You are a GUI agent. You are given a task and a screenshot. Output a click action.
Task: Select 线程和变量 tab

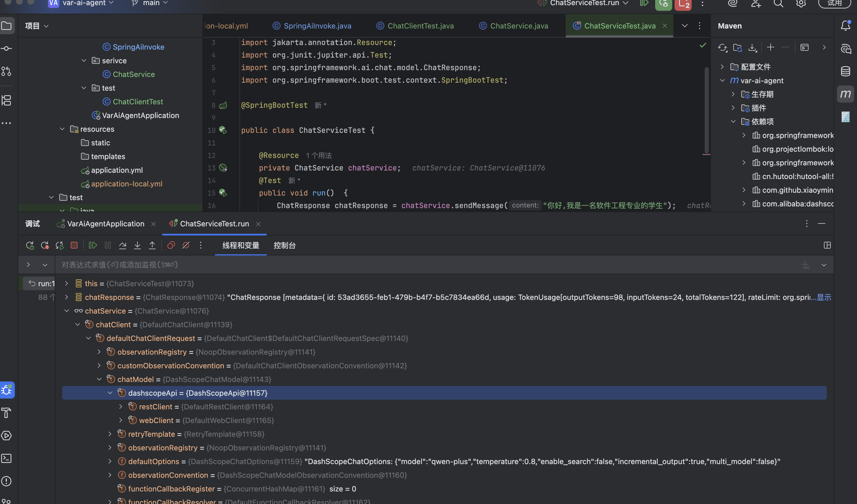tap(241, 245)
